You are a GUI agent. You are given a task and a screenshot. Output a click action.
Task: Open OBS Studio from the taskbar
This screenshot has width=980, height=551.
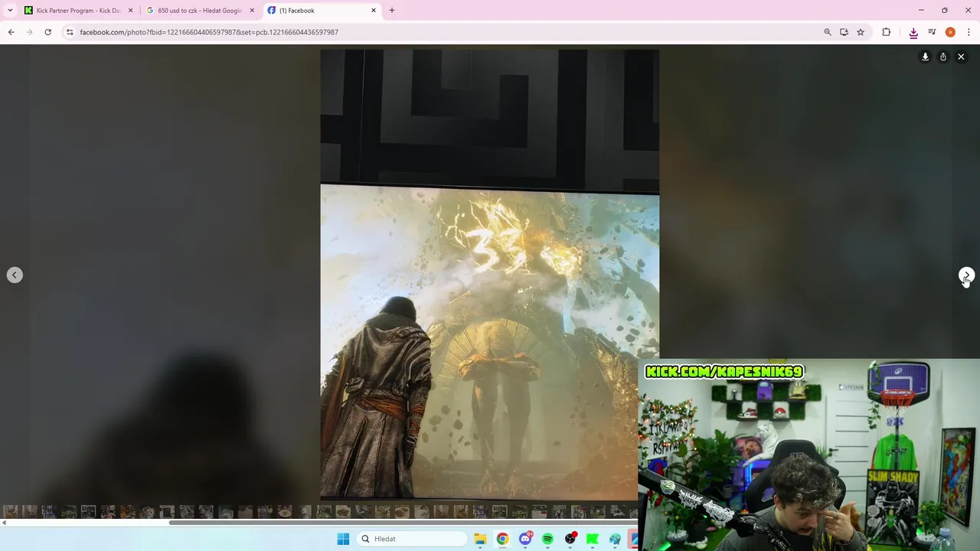(570, 539)
